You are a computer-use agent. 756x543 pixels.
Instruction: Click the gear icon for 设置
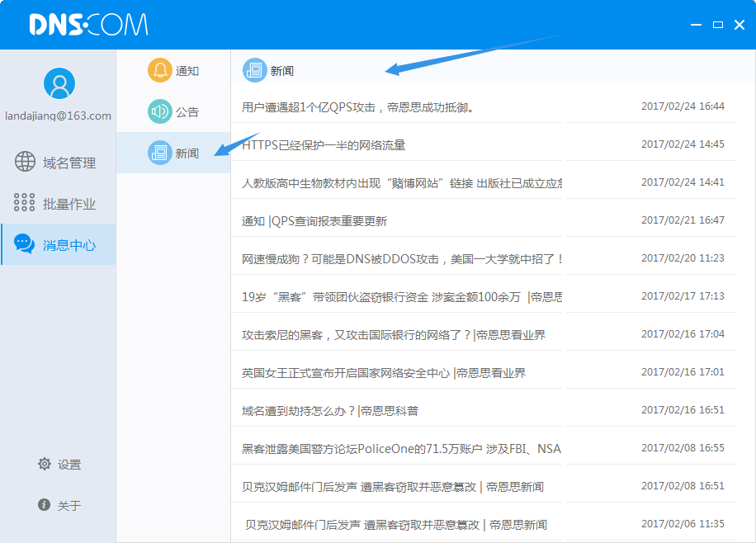(x=45, y=464)
